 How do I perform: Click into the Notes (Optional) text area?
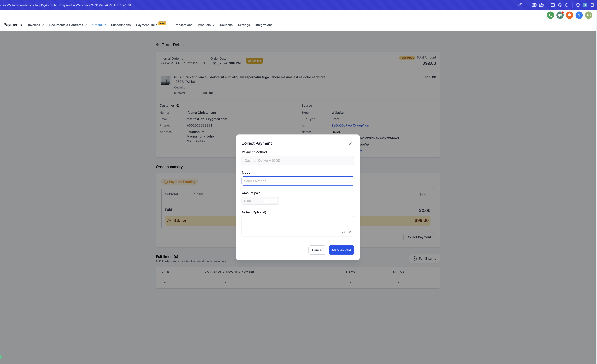click(x=297, y=226)
